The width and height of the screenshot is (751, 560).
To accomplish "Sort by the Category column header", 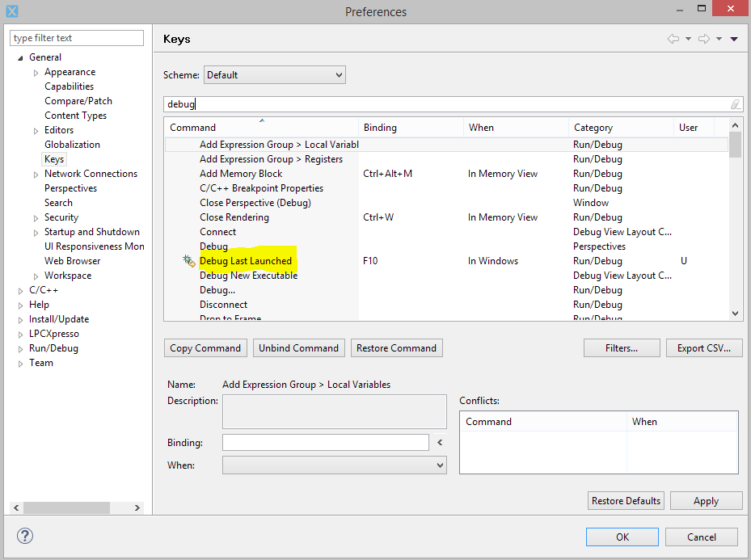I will pyautogui.click(x=621, y=128).
